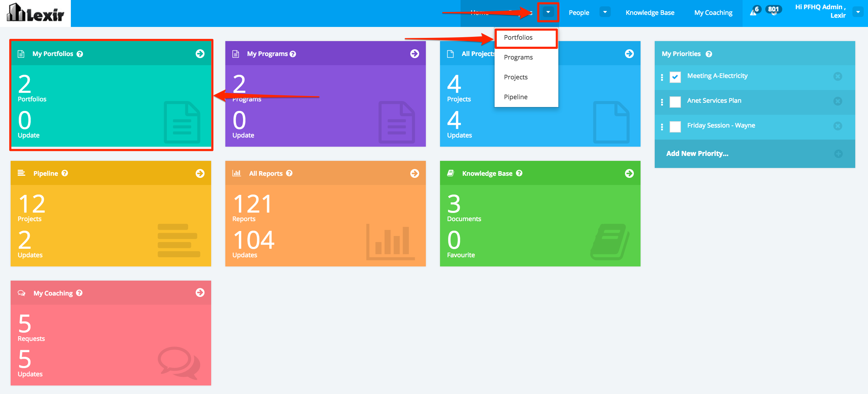Open My Portfolios arrow icon
868x394 pixels.
200,54
